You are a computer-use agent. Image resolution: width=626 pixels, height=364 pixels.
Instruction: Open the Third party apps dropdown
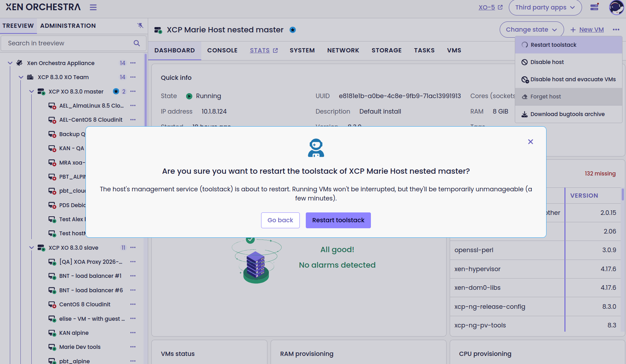pyautogui.click(x=545, y=7)
